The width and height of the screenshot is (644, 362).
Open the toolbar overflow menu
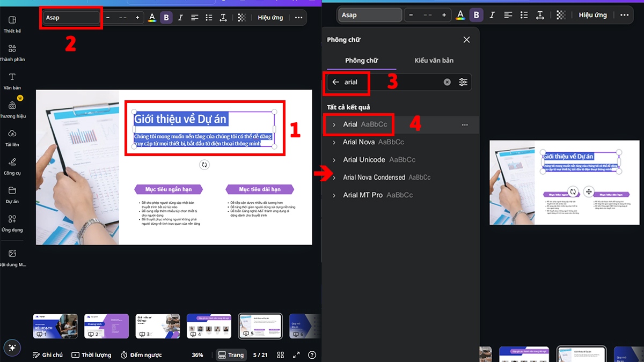click(x=298, y=17)
